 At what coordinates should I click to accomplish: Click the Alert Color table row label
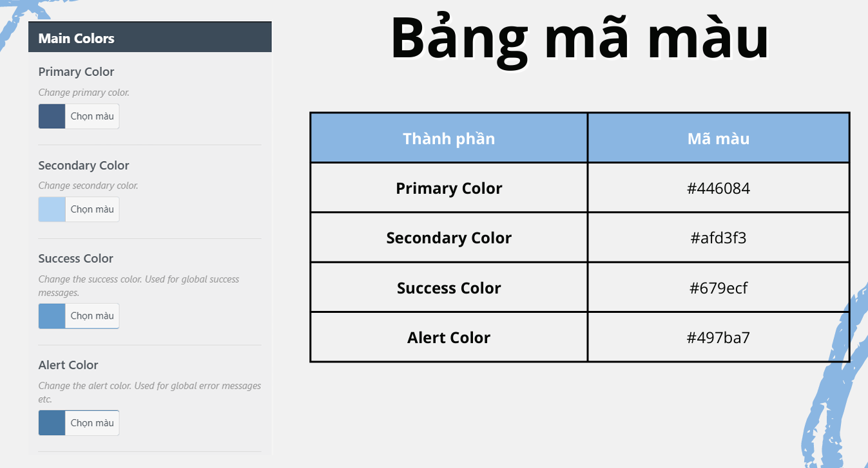pos(448,337)
